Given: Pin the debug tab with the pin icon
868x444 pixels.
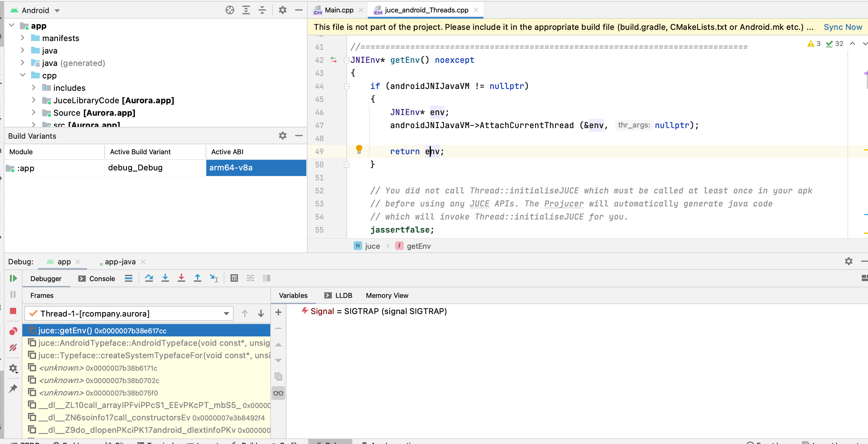Looking at the screenshot, I should tap(13, 388).
